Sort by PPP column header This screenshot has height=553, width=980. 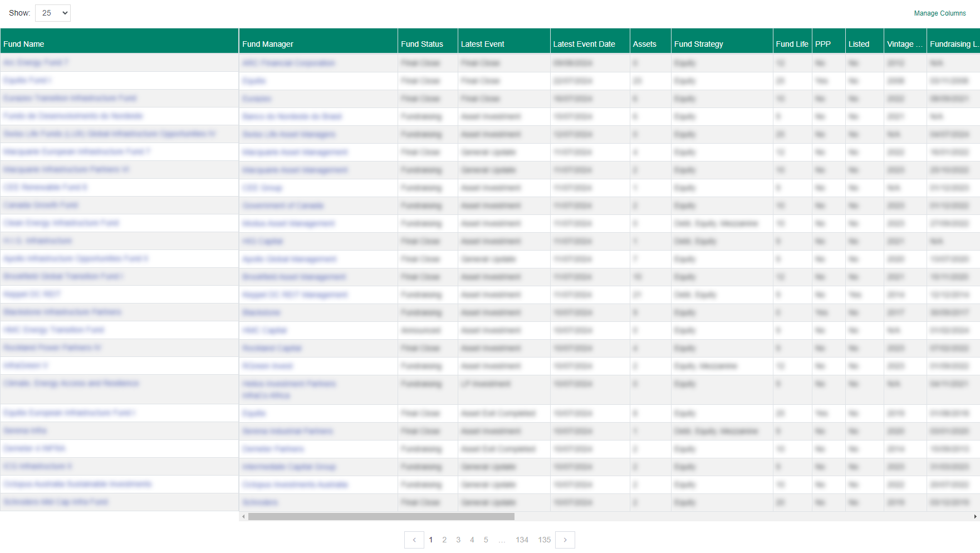(822, 44)
